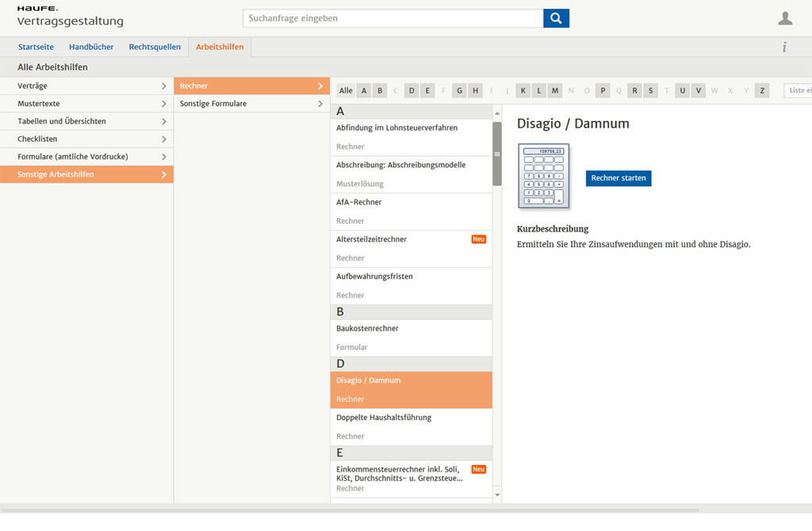Select Formulare (amtliche Vordrucke) category
The image size is (812, 531).
[x=86, y=157]
